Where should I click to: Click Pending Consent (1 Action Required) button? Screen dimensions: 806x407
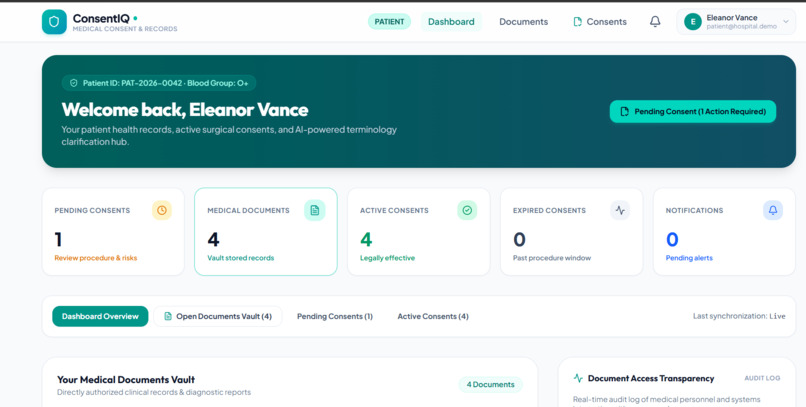coord(693,112)
